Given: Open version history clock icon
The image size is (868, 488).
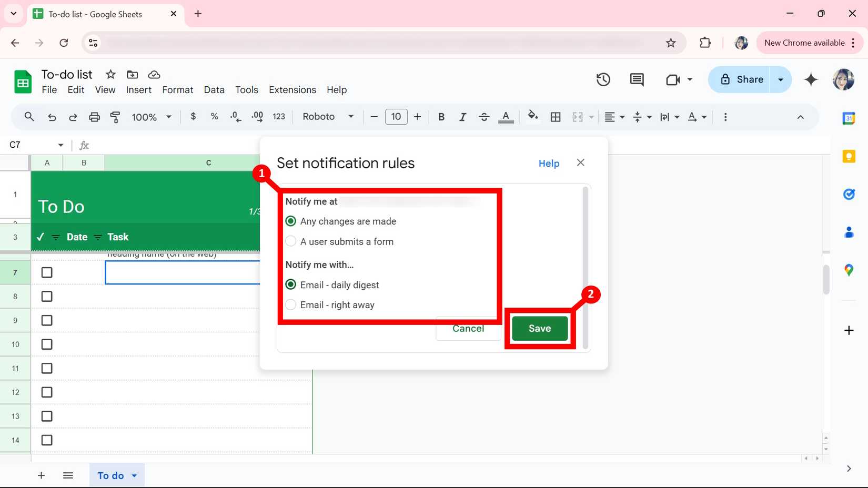Looking at the screenshot, I should (603, 79).
